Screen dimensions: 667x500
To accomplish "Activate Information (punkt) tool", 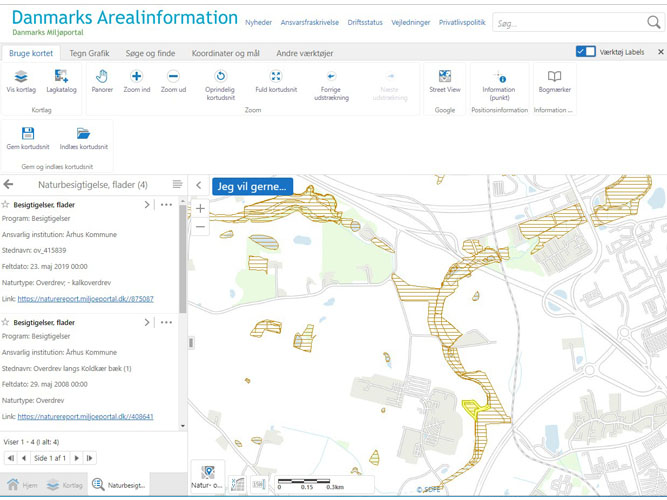I will tap(498, 77).
